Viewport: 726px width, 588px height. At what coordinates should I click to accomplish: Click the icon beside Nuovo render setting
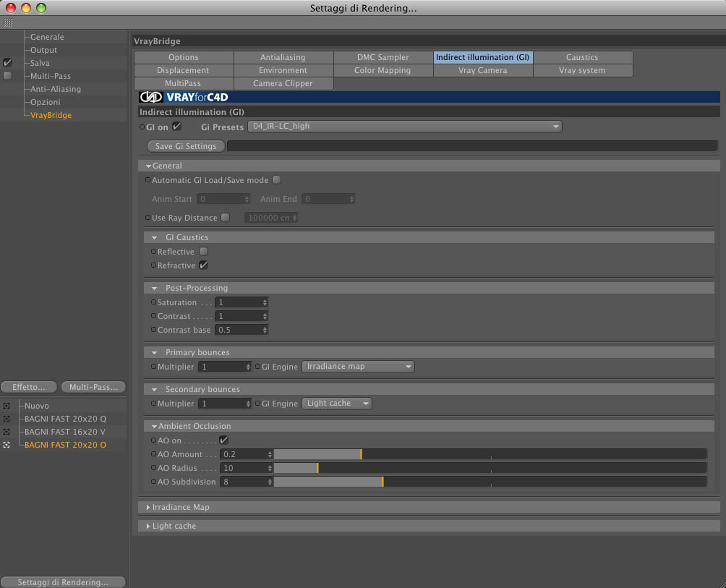7,406
